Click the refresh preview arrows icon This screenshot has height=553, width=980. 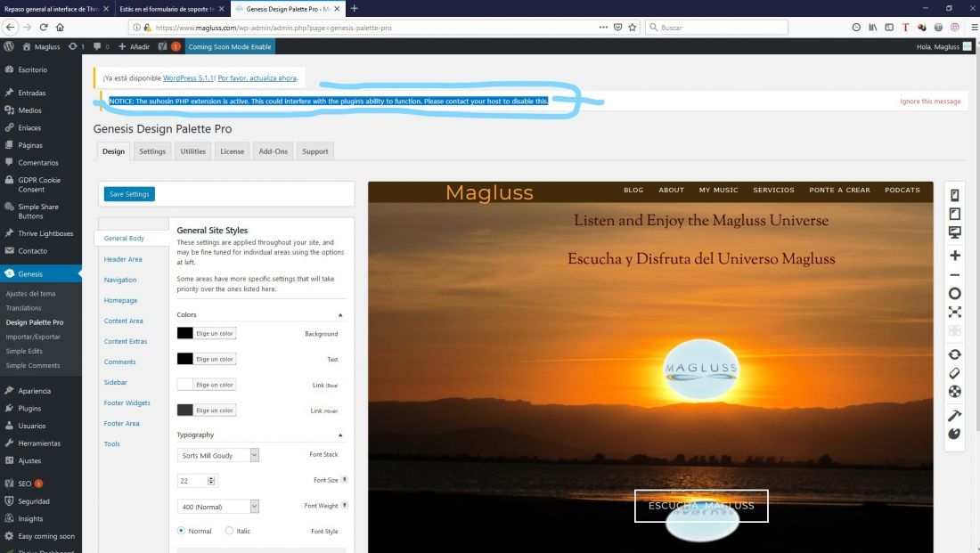954,354
